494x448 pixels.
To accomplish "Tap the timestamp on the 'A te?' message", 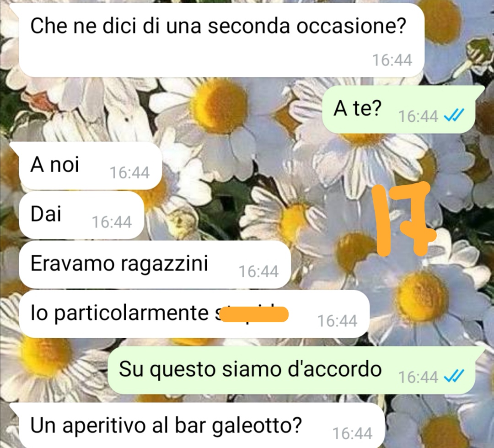I will point(419,116).
